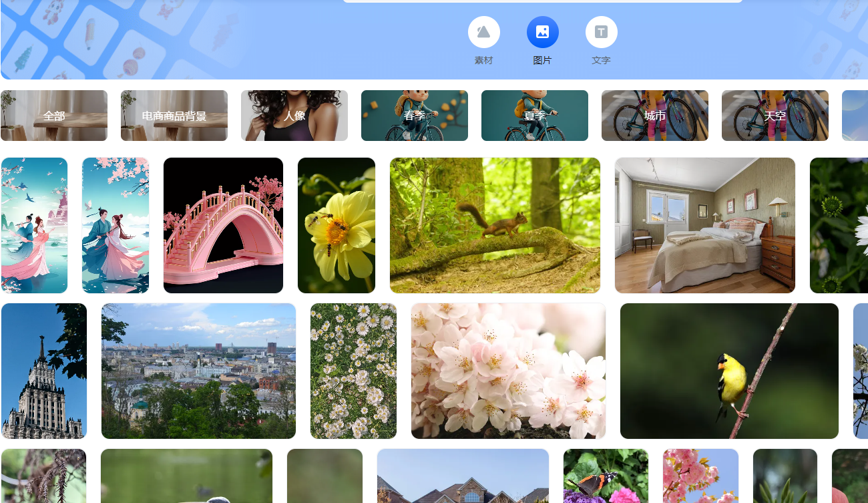
Task: Click the 素材 label text
Action: 484,60
